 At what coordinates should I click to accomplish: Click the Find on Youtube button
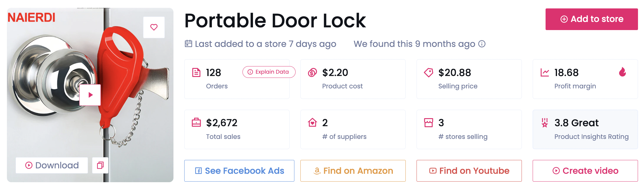coord(469,171)
